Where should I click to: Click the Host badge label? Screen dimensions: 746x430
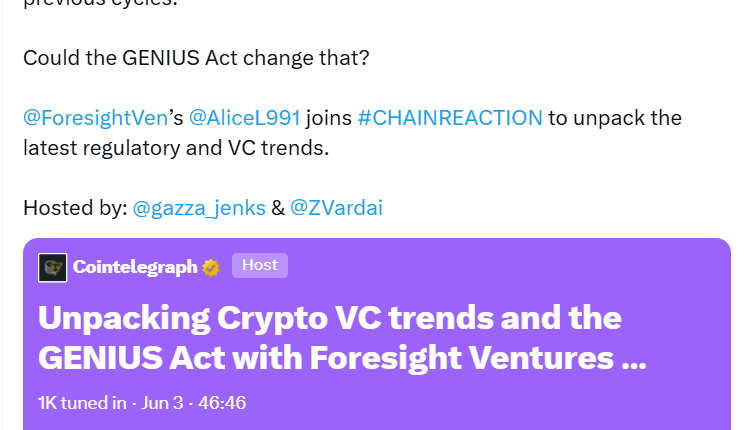click(260, 265)
